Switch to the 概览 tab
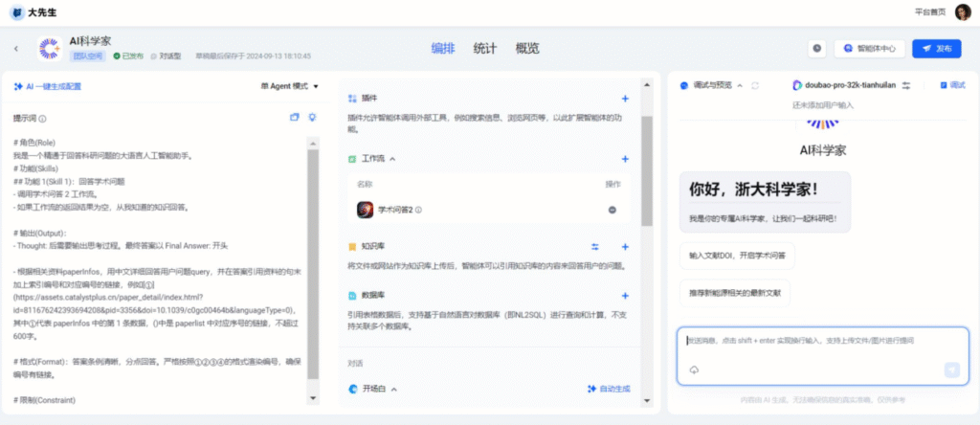980x425 pixels. pos(526,48)
